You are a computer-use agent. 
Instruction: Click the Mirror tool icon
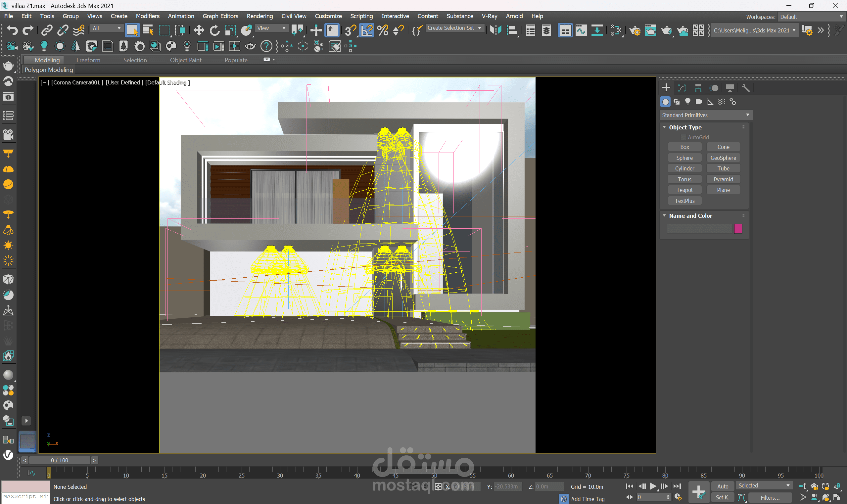(x=495, y=30)
